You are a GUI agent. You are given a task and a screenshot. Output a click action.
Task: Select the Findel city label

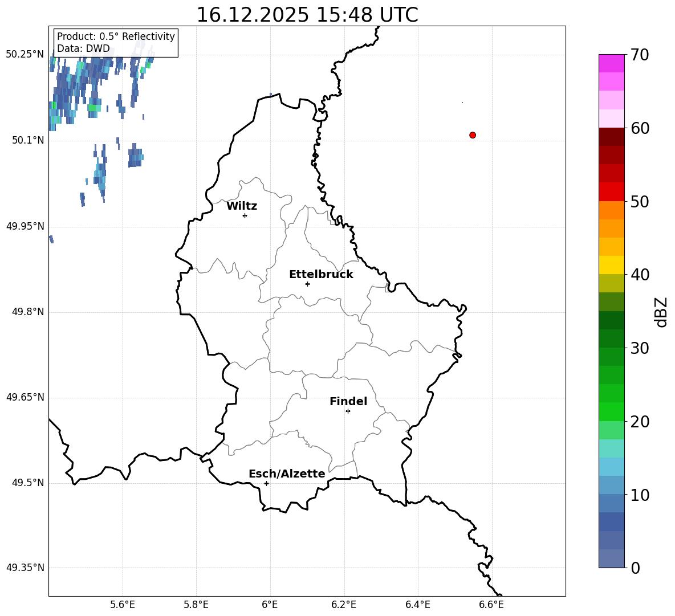(x=348, y=401)
